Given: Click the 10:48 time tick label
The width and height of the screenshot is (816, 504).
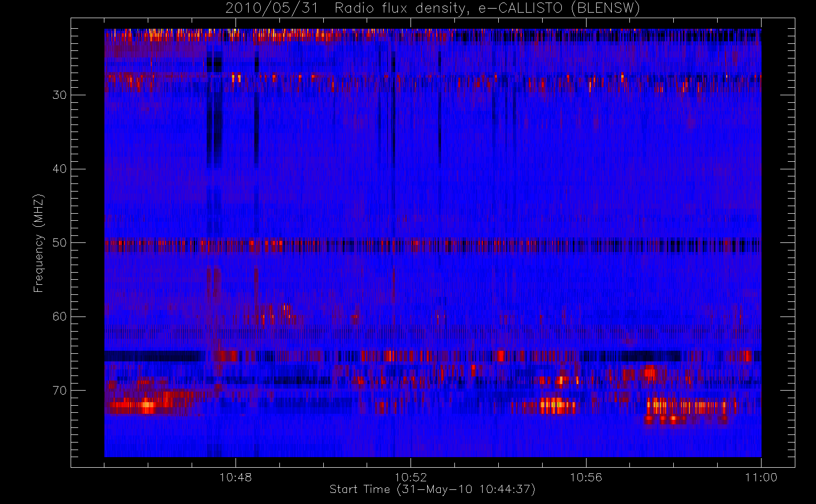Looking at the screenshot, I should point(236,477).
